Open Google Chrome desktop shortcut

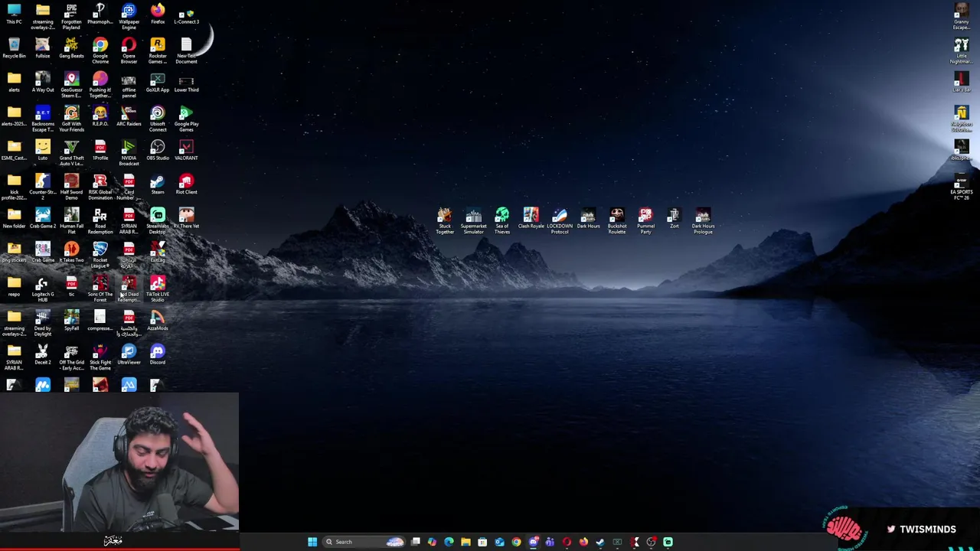coord(100,50)
